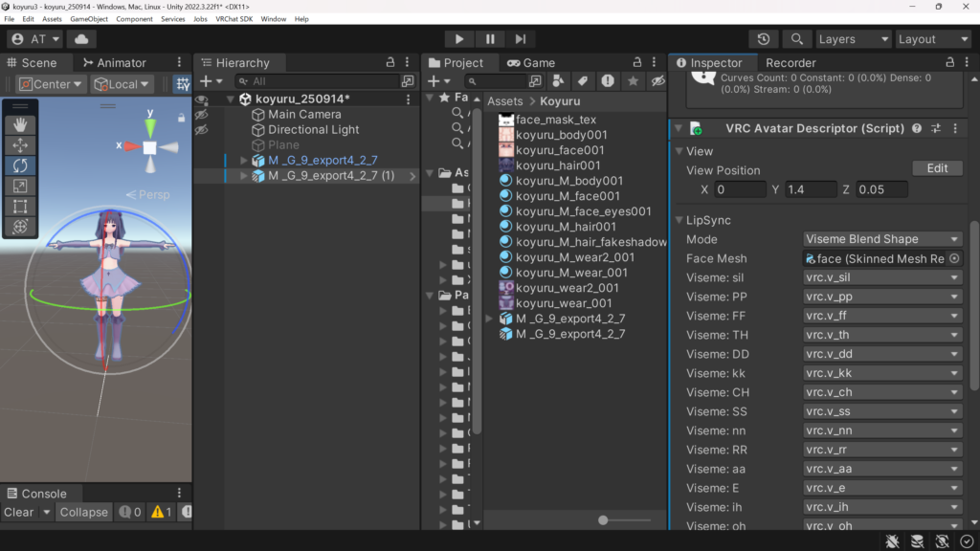
Task: Open VRChat SDK menu
Action: point(234,19)
